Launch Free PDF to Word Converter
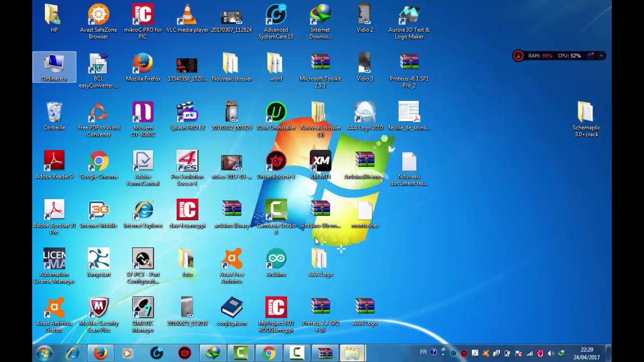This screenshot has height=362, width=644. (99, 119)
